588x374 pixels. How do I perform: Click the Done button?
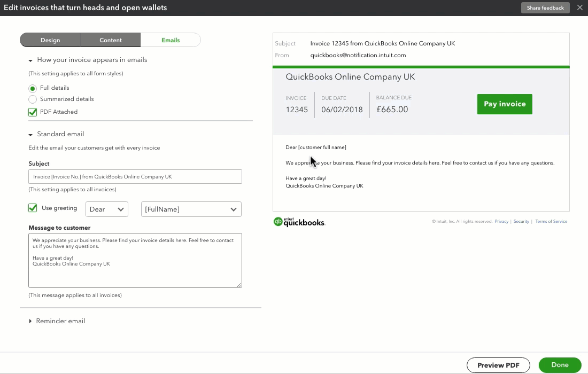[560, 365]
